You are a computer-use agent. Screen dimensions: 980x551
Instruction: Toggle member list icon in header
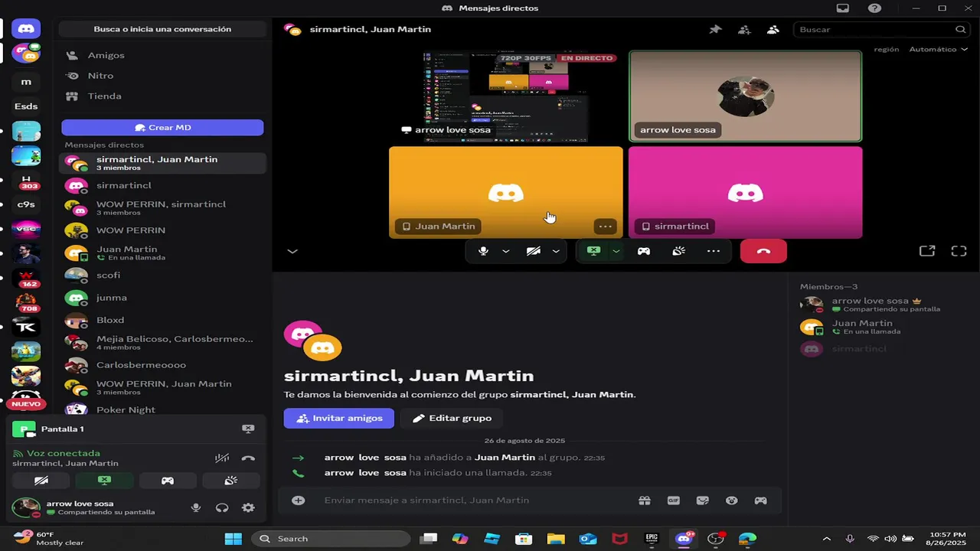[773, 29]
